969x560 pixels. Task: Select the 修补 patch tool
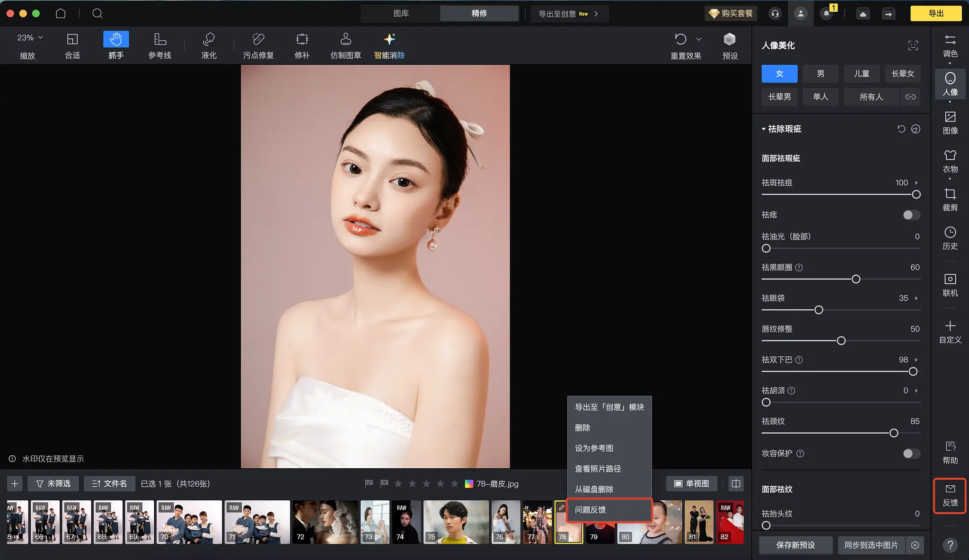click(302, 45)
